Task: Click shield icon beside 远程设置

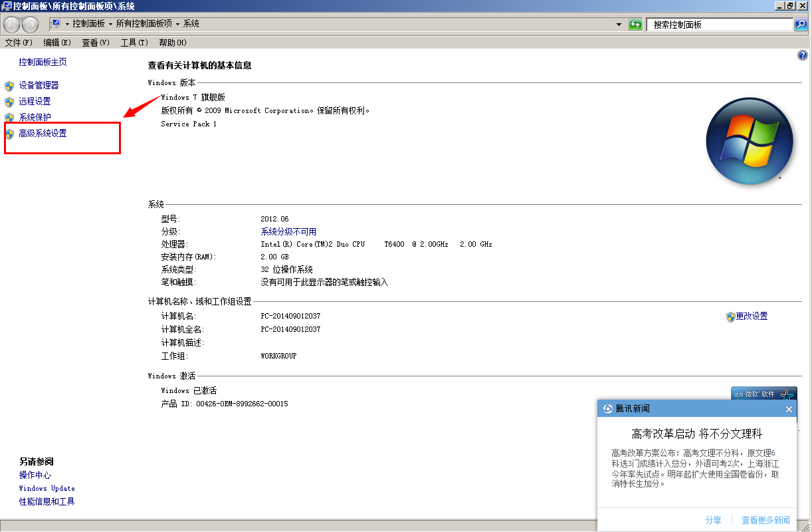Action: pyautogui.click(x=9, y=102)
